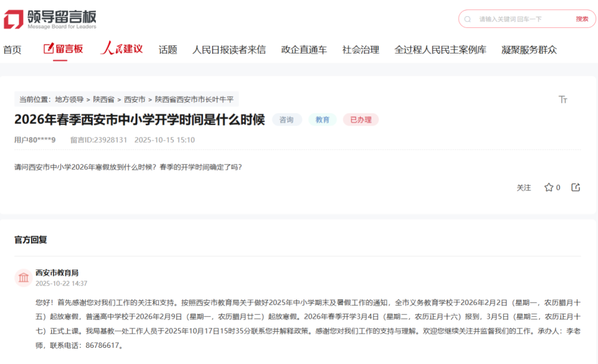
Task: Click the Tt font size icon
Action: (564, 100)
